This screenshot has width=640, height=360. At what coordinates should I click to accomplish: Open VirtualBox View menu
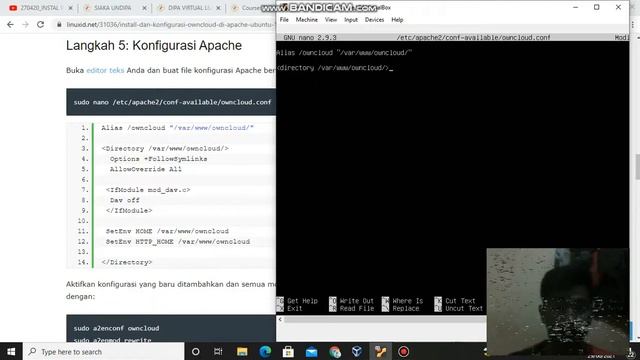pos(331,20)
